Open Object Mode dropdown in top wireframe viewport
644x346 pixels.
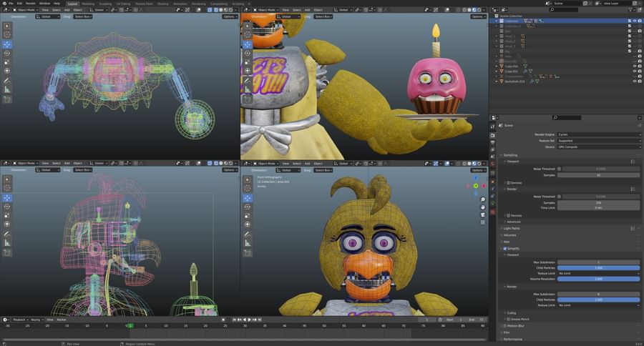26,9
